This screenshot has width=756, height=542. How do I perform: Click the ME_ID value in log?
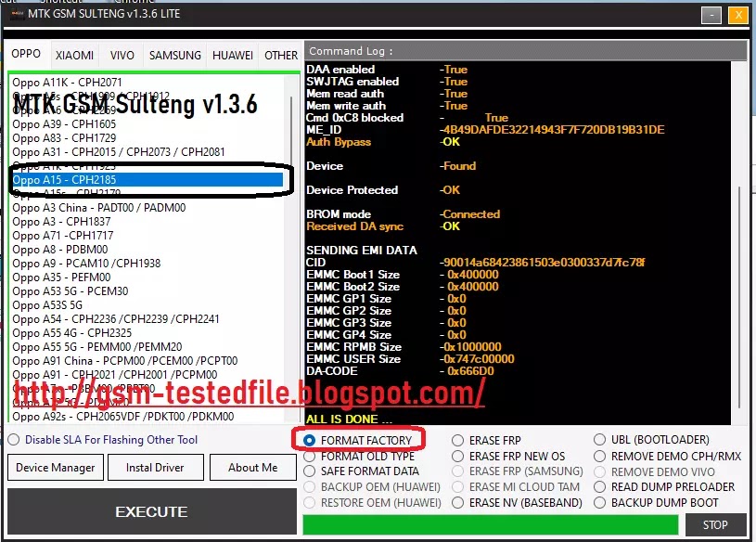click(553, 130)
